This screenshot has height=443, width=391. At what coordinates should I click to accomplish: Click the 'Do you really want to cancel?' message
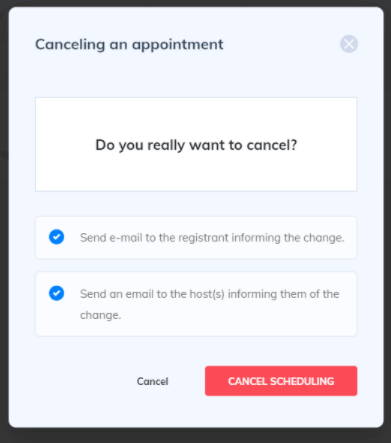[x=196, y=145]
